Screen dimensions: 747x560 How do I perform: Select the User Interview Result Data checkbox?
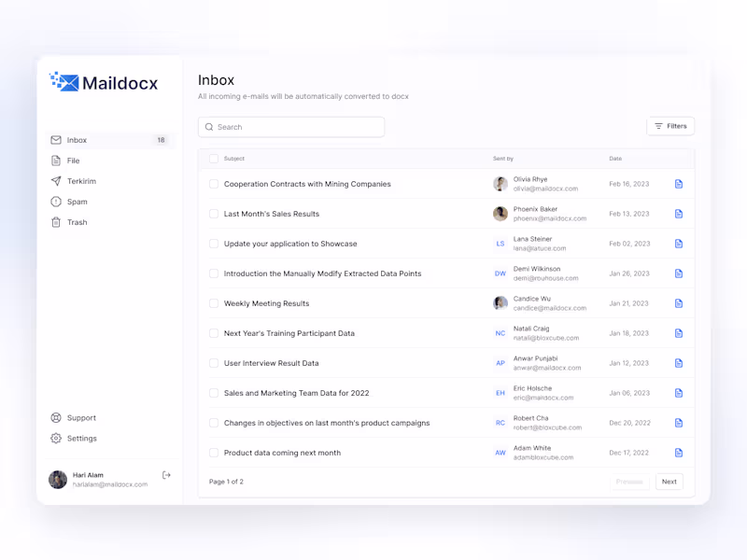point(214,362)
